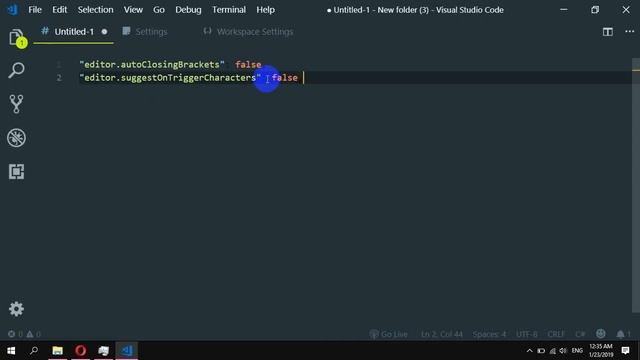Viewport: 640px width, 360px height.
Task: Switch to the Workspace Settings tab
Action: point(254,31)
